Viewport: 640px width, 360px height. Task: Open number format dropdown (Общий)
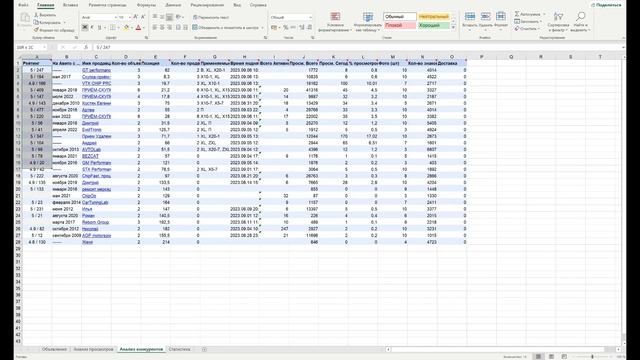(311, 18)
